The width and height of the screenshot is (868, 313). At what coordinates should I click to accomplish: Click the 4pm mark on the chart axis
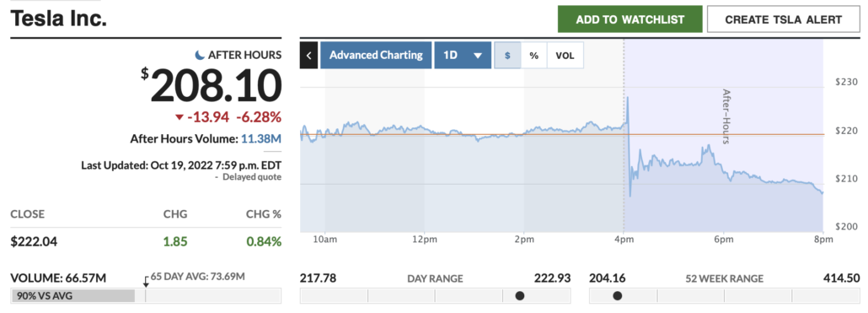pyautogui.click(x=624, y=240)
